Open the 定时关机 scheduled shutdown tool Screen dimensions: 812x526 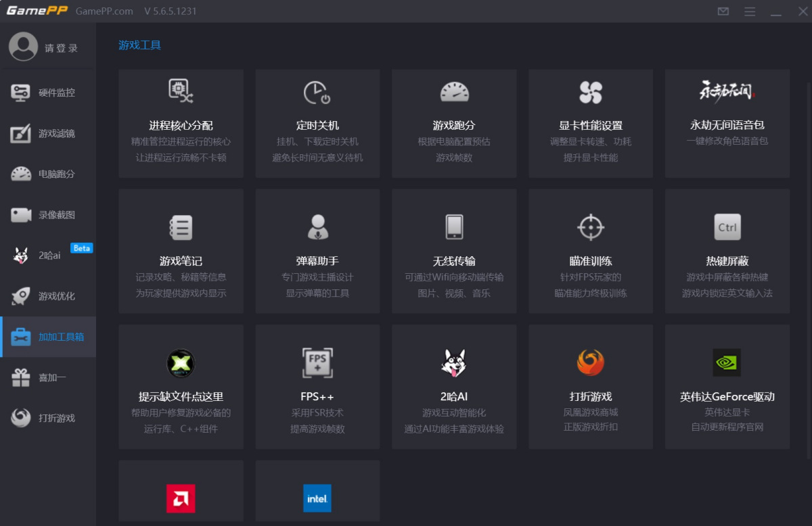(x=317, y=123)
